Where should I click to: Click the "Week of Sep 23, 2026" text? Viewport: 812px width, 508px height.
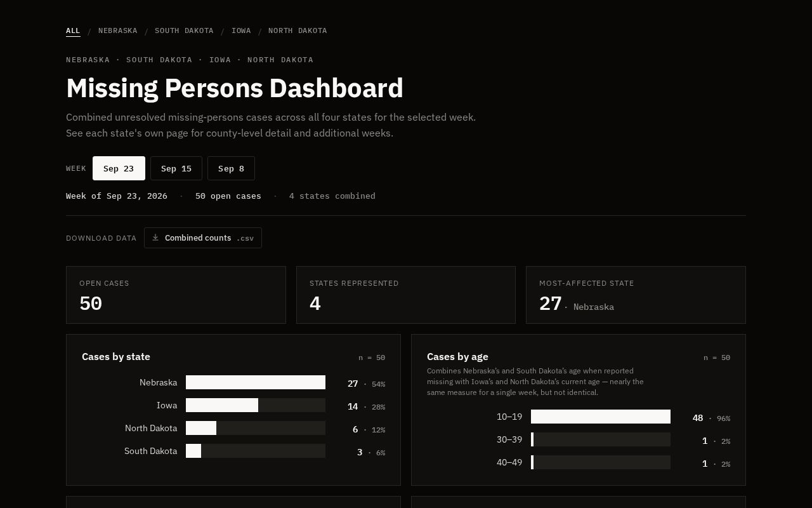click(x=117, y=196)
